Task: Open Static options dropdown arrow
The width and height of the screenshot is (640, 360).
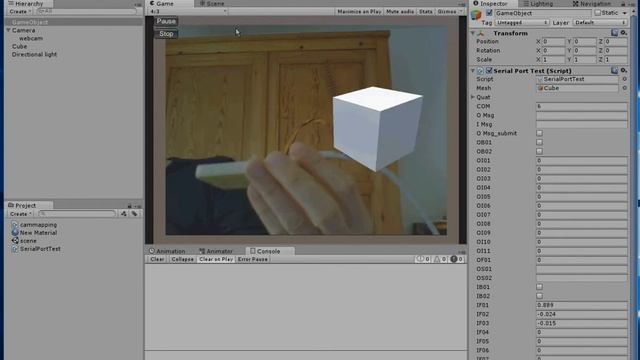Action: (624, 13)
